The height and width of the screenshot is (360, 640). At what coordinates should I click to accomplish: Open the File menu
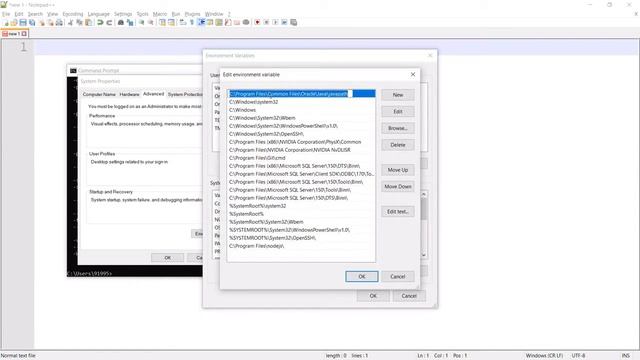click(x=6, y=14)
